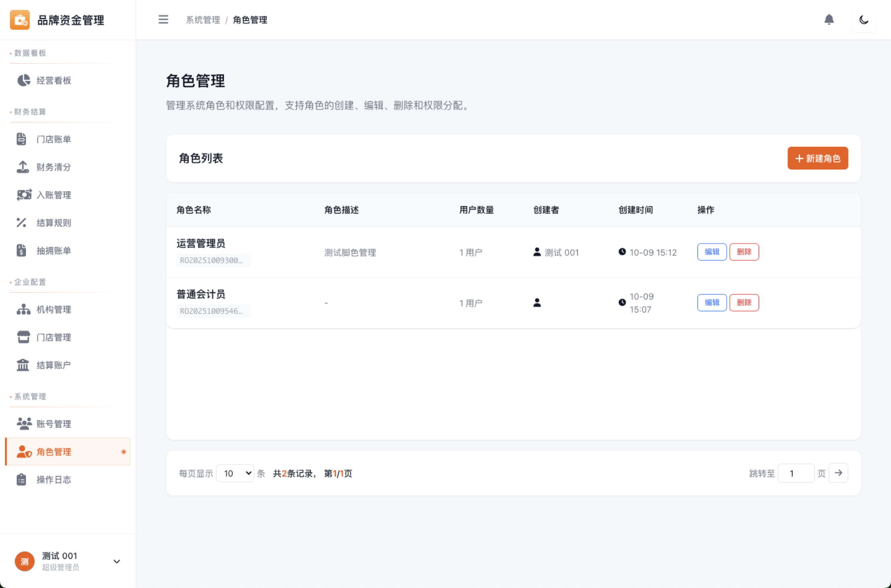Image resolution: width=891 pixels, height=588 pixels.
Task: Open 机构管理 org chart icon
Action: tap(23, 310)
